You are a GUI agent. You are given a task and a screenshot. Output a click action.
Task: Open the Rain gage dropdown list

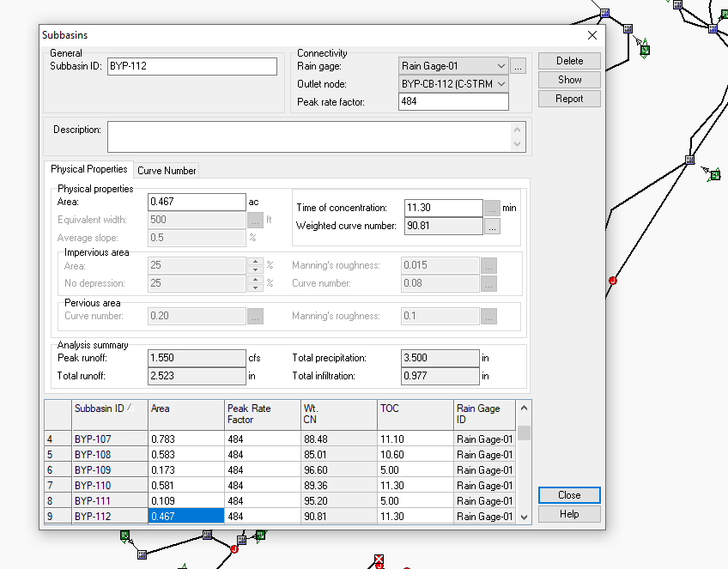tap(500, 65)
